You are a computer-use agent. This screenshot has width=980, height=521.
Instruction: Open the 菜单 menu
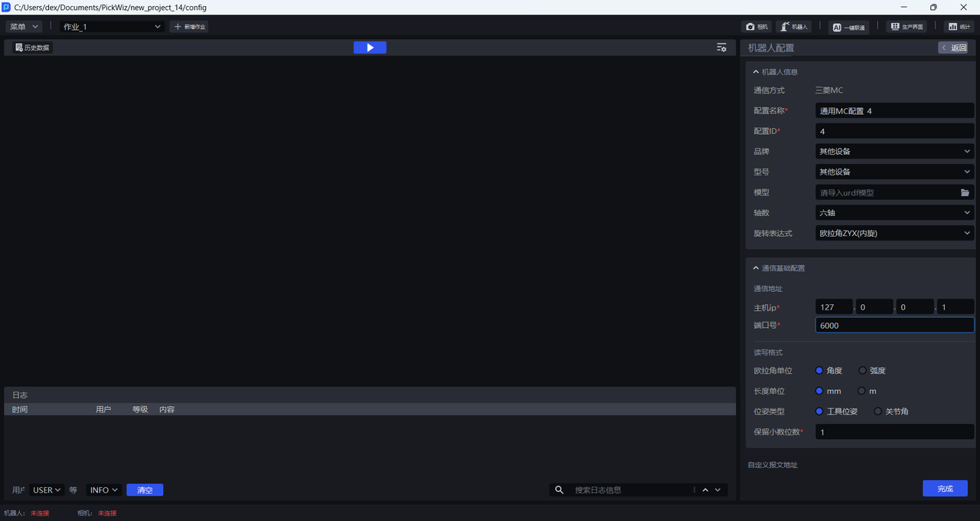click(x=24, y=27)
